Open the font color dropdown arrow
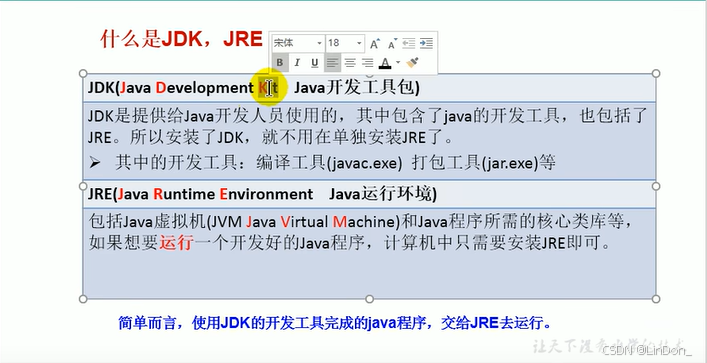 (x=398, y=62)
